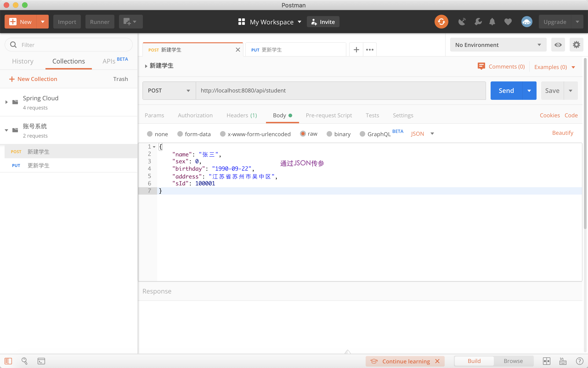Image resolution: width=588 pixels, height=368 pixels.
Task: Click the Send button
Action: tap(506, 91)
